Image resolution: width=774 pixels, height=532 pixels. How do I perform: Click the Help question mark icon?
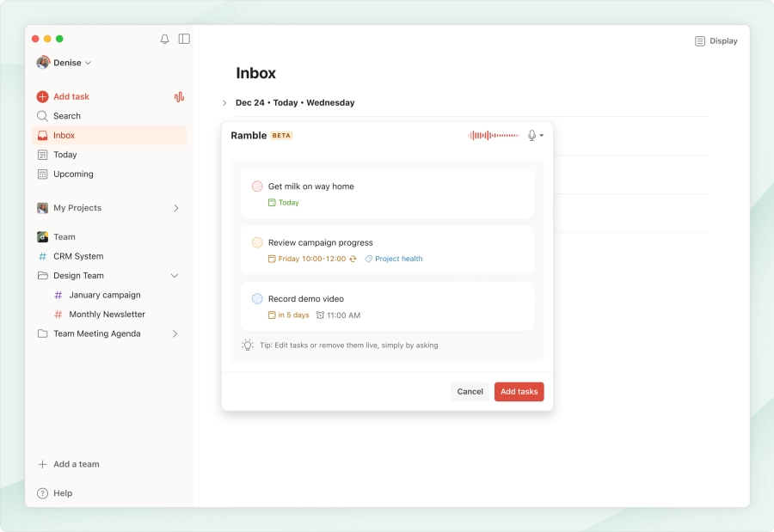pos(42,493)
